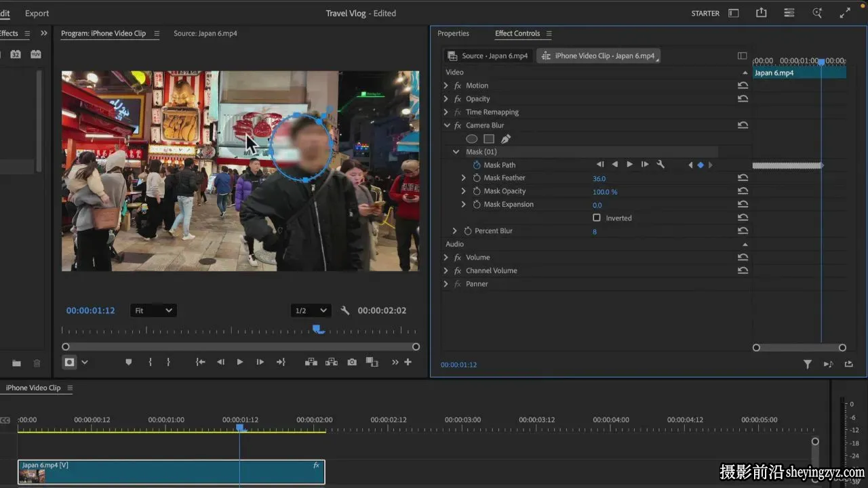Open Program monitor settings wrench
This screenshot has height=488, width=868.
click(x=344, y=310)
